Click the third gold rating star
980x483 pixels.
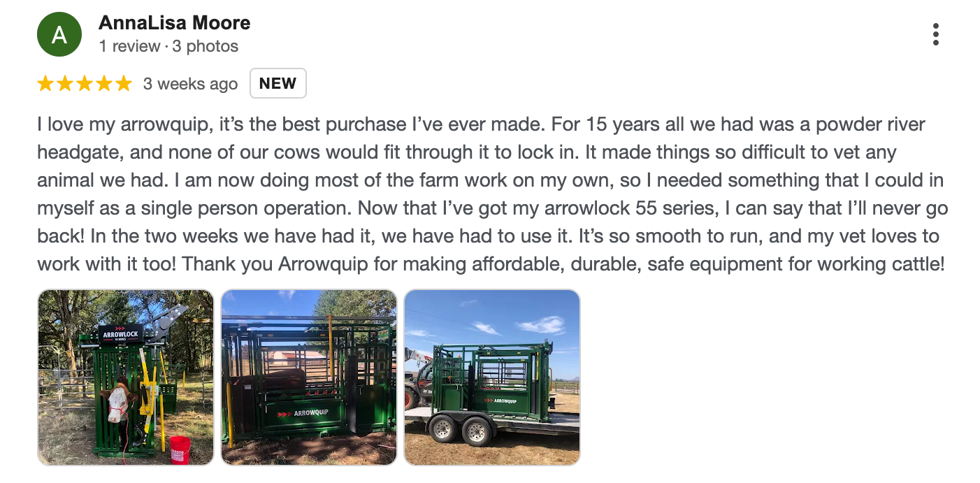point(85,84)
